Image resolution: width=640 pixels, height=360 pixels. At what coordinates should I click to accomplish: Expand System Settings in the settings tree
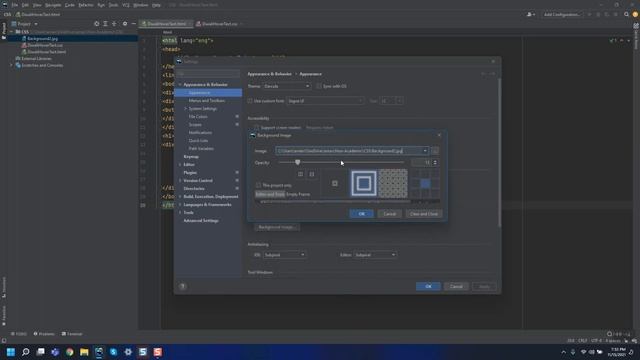[x=185, y=109]
